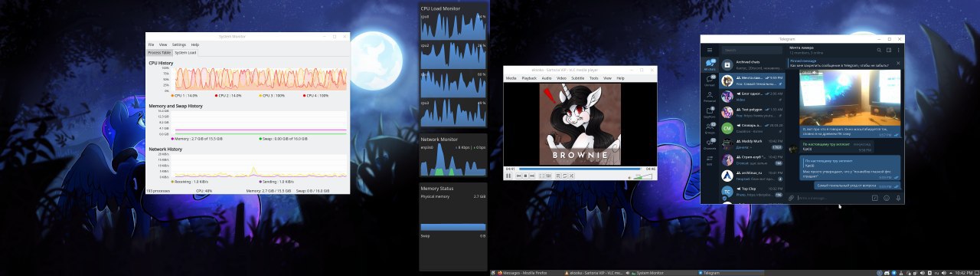The width and height of the screenshot is (980, 276).
Task: Skip to next track in VLC
Action: pos(532,176)
